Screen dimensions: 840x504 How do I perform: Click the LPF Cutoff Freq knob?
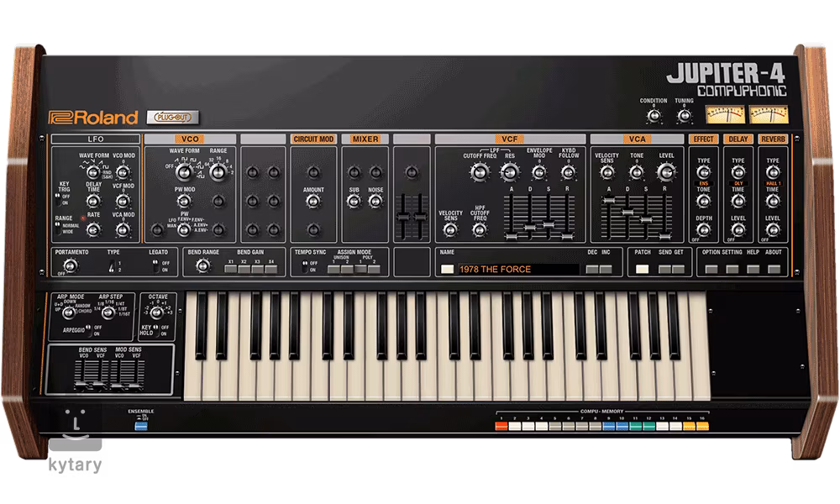(x=480, y=173)
